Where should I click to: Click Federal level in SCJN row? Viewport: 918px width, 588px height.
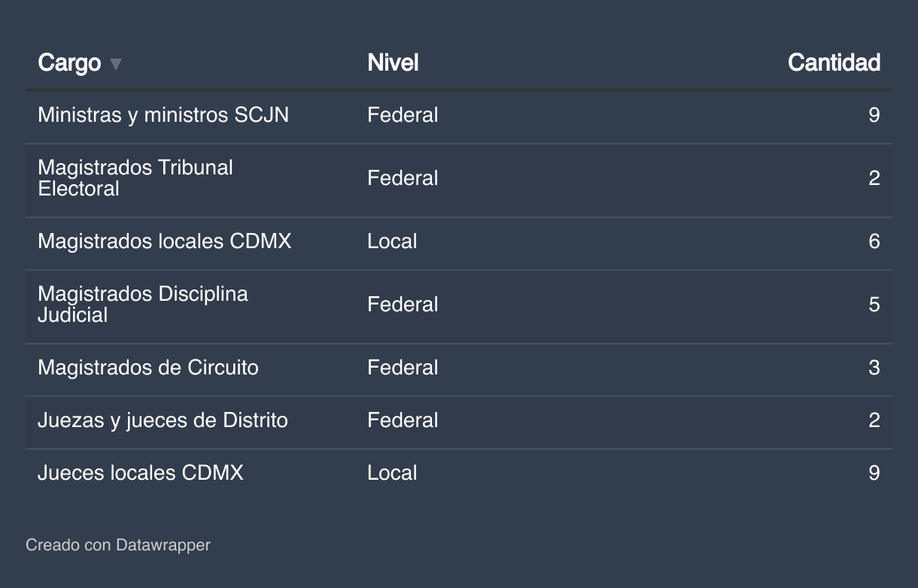coord(403,115)
